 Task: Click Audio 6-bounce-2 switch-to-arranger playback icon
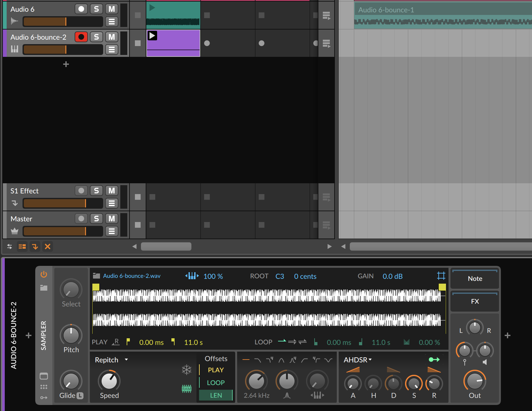coord(326,43)
